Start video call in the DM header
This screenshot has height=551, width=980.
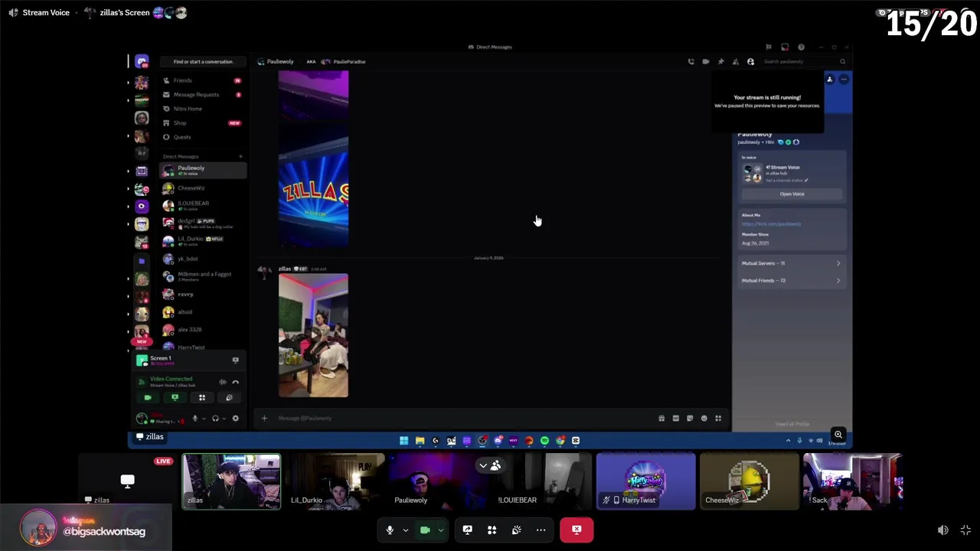pyautogui.click(x=706, y=62)
